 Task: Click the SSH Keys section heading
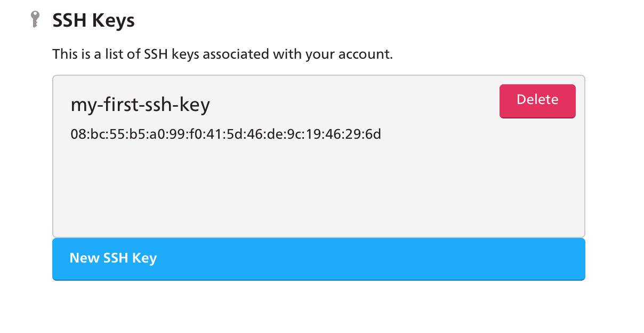click(93, 21)
